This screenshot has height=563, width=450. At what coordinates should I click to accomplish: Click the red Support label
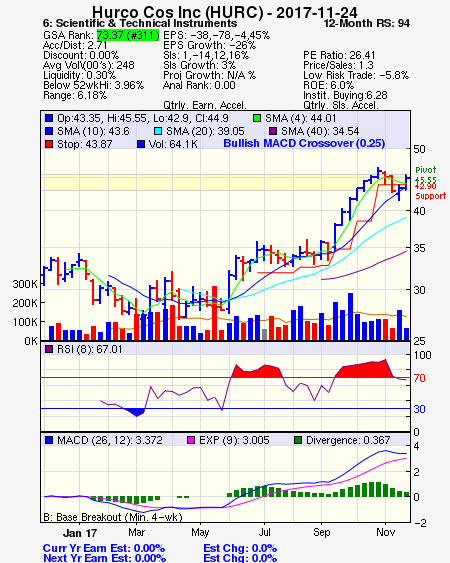[431, 196]
